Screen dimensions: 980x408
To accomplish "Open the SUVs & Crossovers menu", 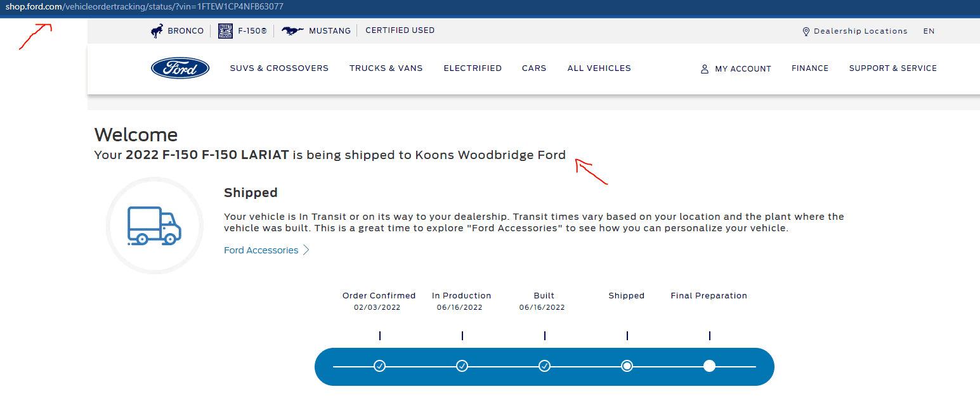I will 279,68.
